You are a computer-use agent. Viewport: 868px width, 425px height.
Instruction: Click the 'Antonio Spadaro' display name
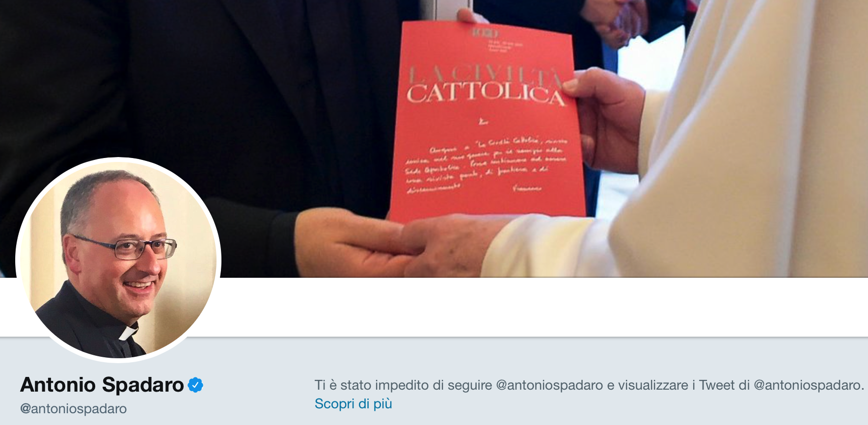pos(102,385)
